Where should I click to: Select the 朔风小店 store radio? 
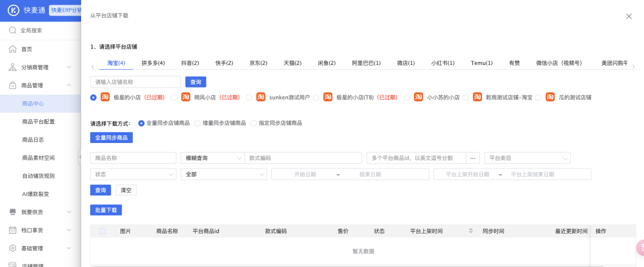click(174, 98)
